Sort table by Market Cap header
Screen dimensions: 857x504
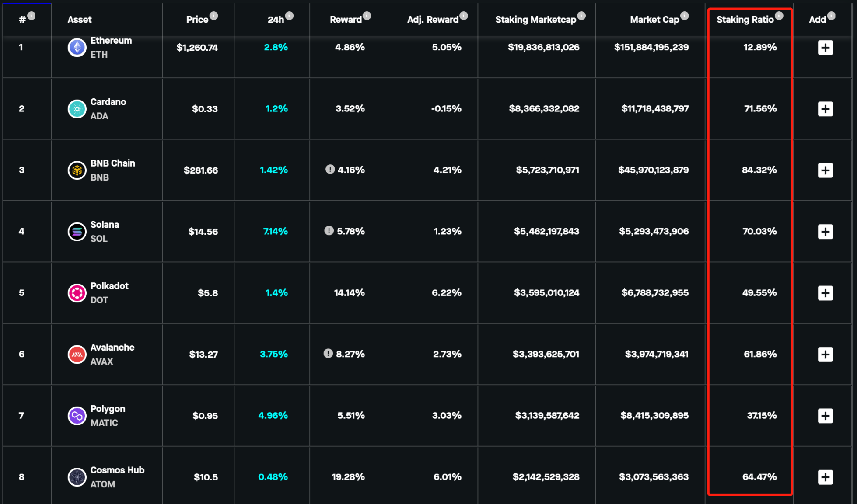pyautogui.click(x=654, y=20)
